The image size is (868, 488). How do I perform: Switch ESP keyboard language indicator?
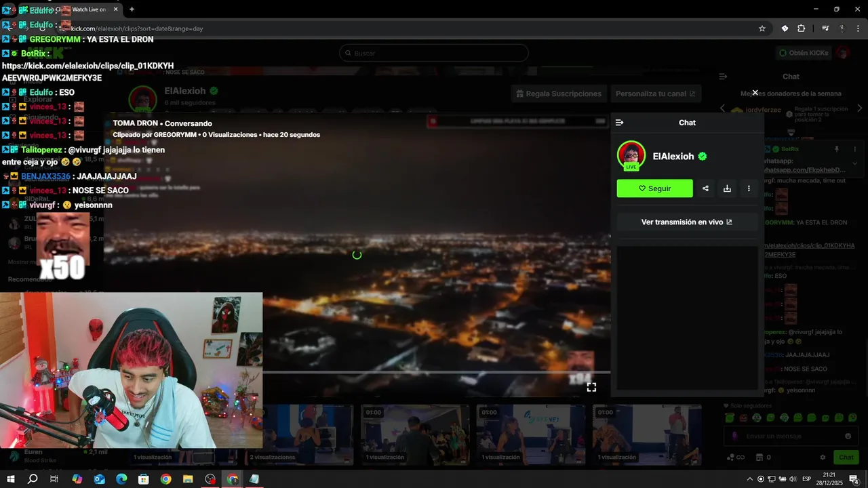(x=806, y=479)
